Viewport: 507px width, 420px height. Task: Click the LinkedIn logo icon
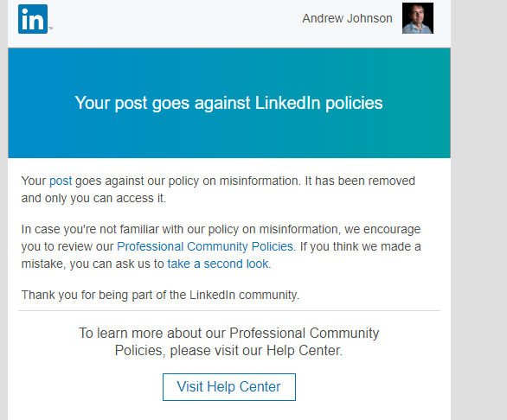pyautogui.click(x=33, y=19)
